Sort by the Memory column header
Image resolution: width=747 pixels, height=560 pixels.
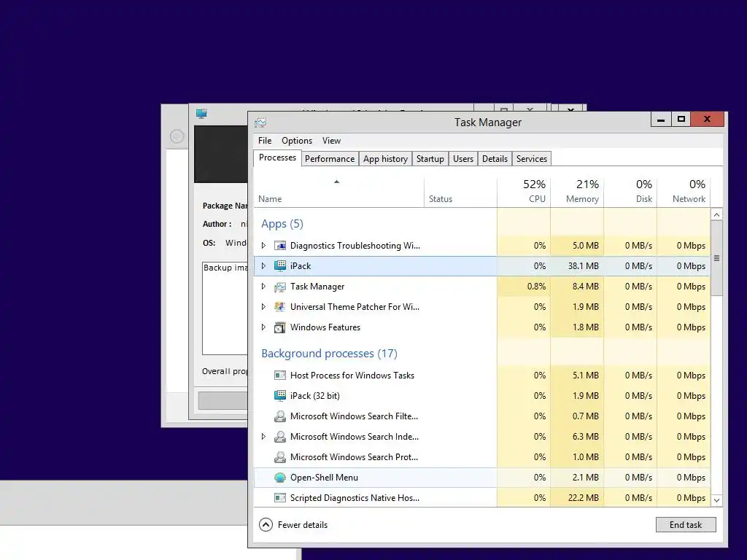(x=577, y=192)
